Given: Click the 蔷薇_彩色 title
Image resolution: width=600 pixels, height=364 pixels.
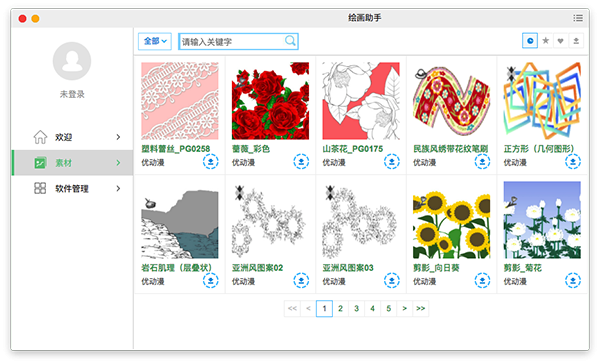Looking at the screenshot, I should [x=251, y=149].
